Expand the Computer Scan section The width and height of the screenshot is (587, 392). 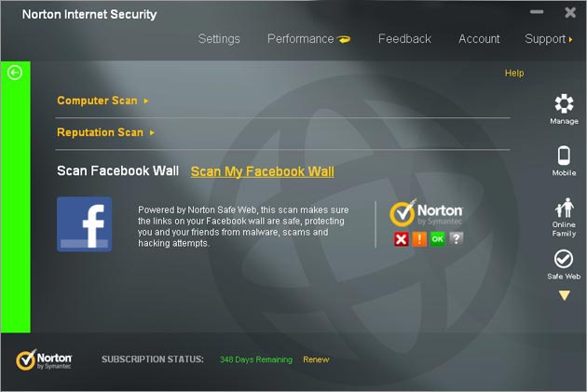(x=102, y=101)
